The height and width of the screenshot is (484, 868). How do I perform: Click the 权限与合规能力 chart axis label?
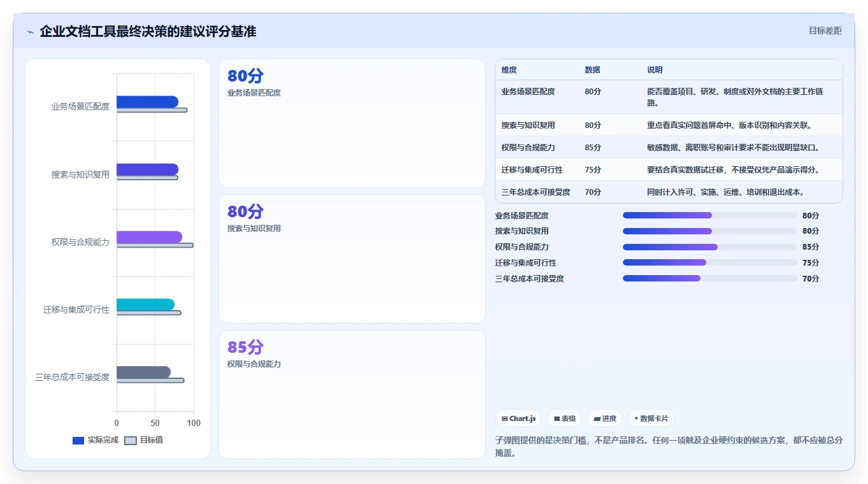click(x=80, y=242)
